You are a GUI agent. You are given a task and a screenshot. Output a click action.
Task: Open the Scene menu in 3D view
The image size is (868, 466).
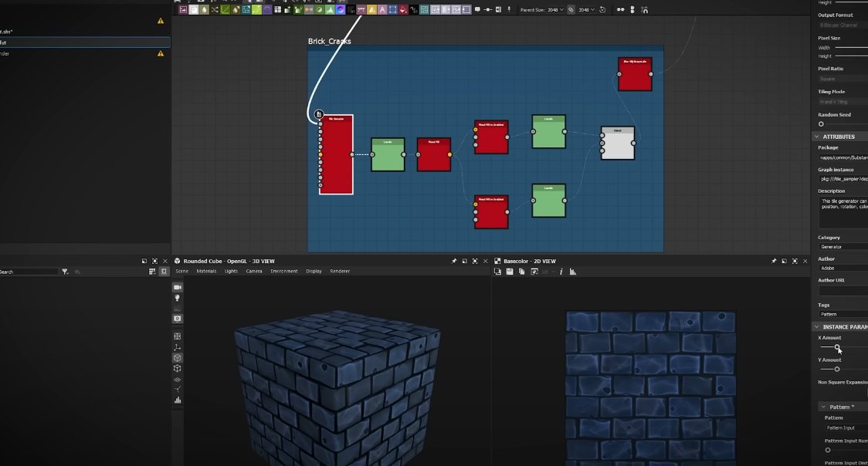182,272
